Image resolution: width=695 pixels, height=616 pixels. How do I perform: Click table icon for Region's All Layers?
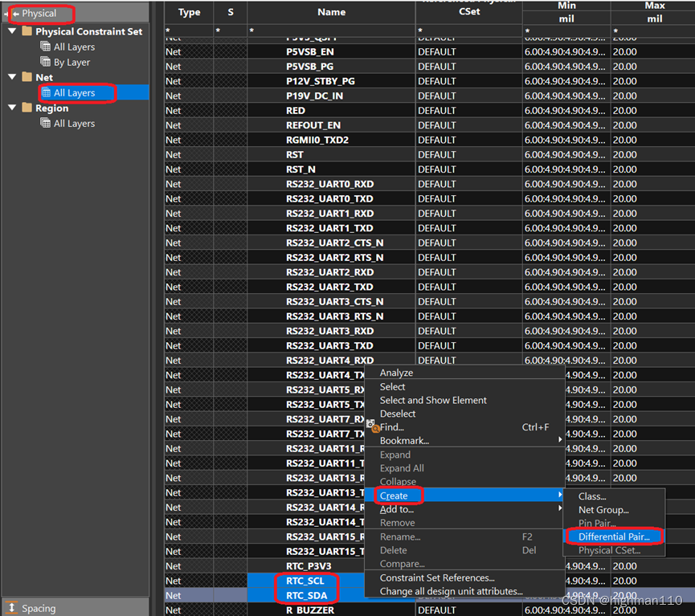tap(46, 123)
